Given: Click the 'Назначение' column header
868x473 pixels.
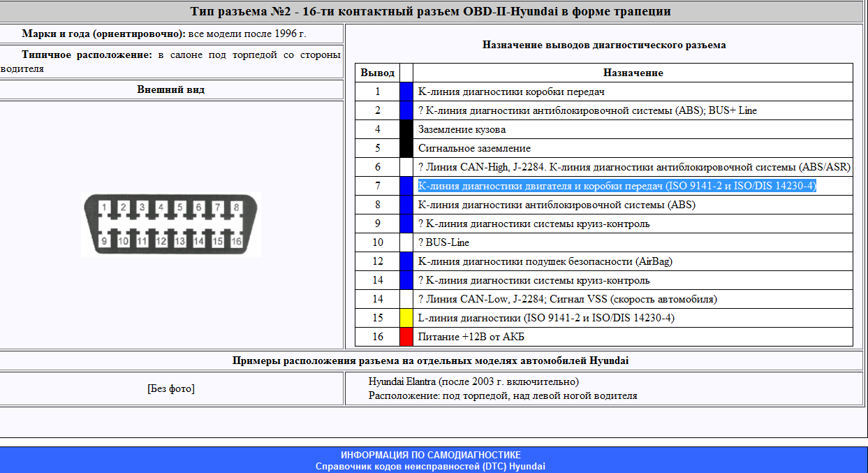Looking at the screenshot, I should tap(633, 73).
